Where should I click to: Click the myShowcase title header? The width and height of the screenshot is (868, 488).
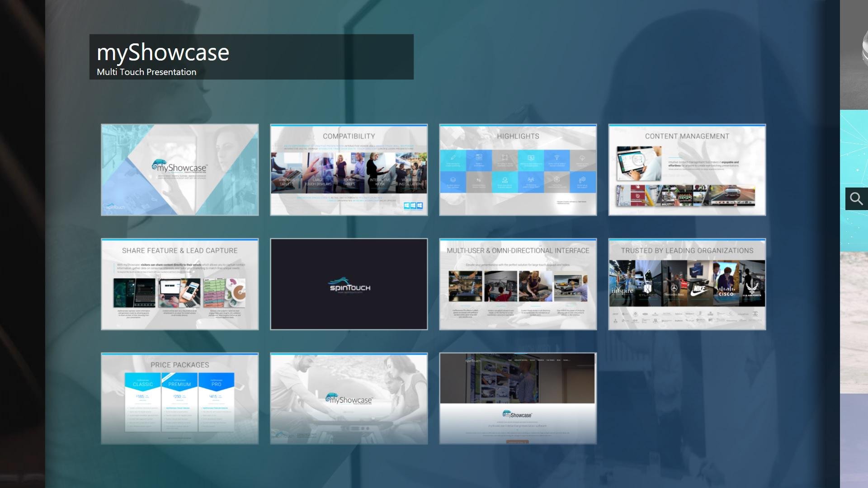coord(163,52)
